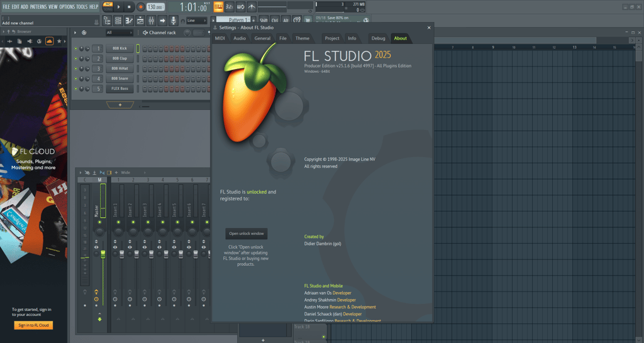This screenshot has height=343, width=644.
Task: Select the FL Cloud browser tab icon
Action: coord(49,41)
